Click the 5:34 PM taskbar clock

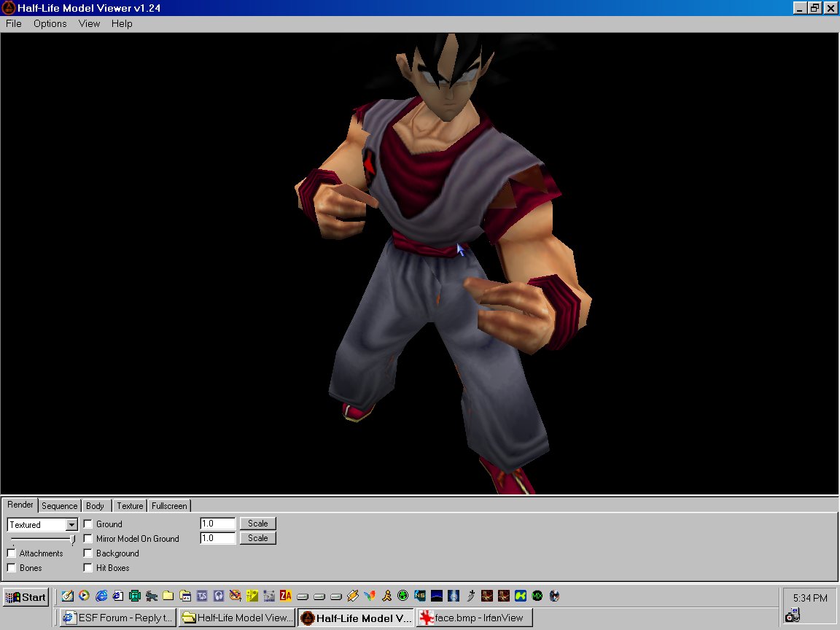pyautogui.click(x=809, y=598)
